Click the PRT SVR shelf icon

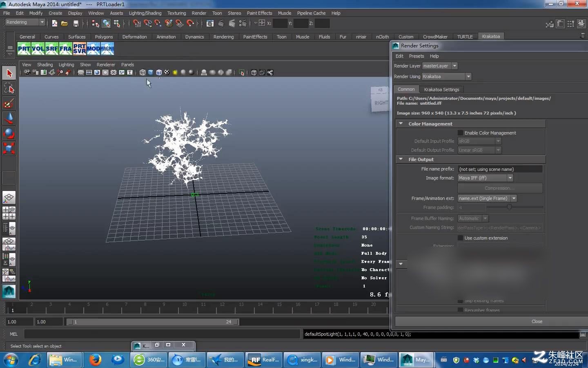click(x=80, y=49)
